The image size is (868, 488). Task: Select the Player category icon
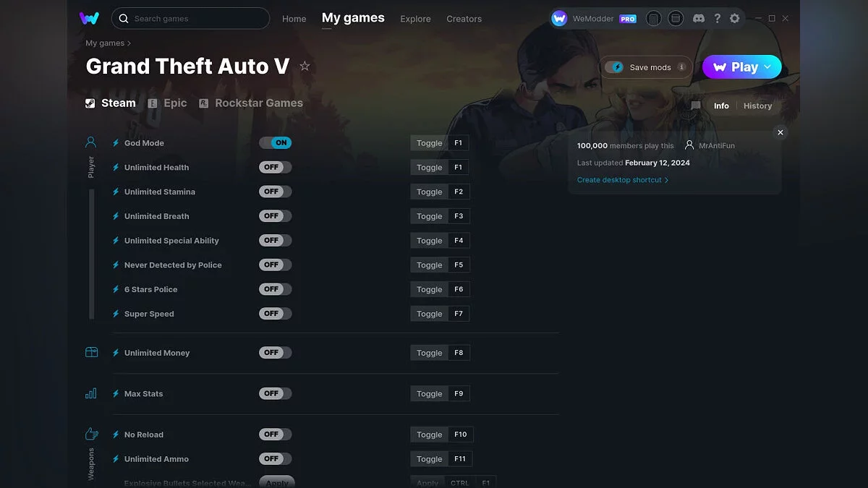coord(91,142)
